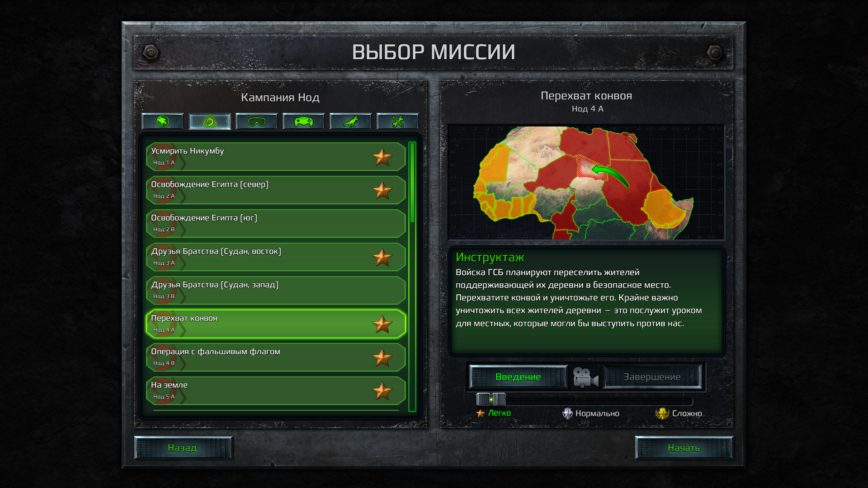The height and width of the screenshot is (488, 868).
Task: Click the video camera cinematics icon
Action: pos(586,376)
